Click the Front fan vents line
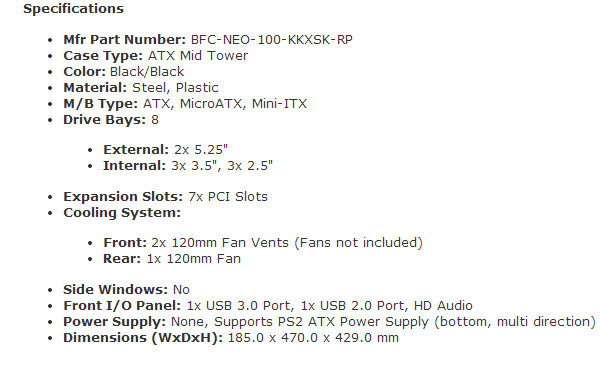The image size is (600, 367). (x=263, y=243)
